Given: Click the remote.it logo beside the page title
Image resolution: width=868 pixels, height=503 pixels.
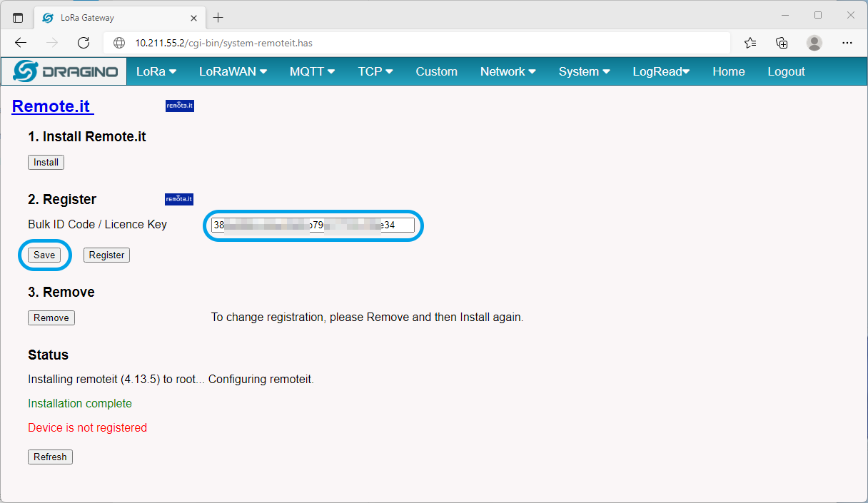Looking at the screenshot, I should [180, 106].
